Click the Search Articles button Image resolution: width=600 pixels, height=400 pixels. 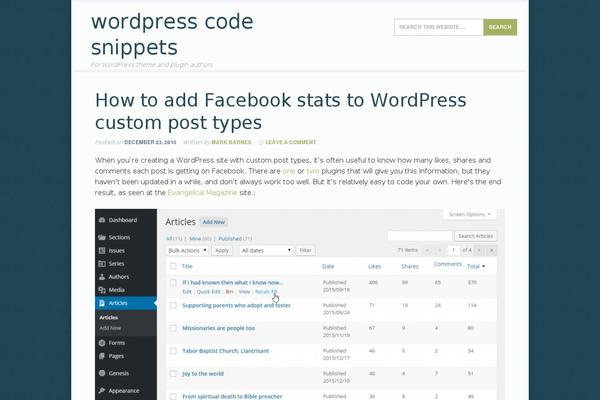coord(476,236)
